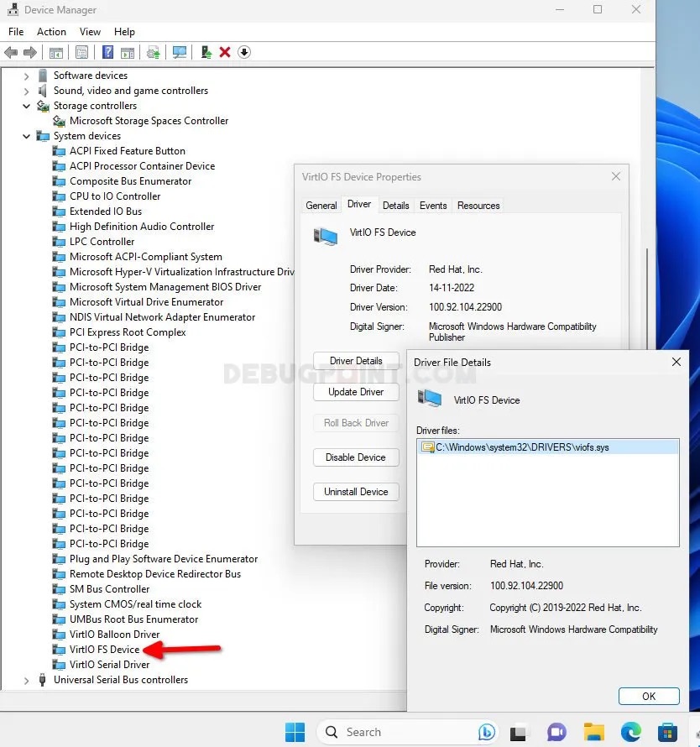Viewport: 700px width, 747px height.
Task: Click the Properties toolbar icon
Action: 81,52
